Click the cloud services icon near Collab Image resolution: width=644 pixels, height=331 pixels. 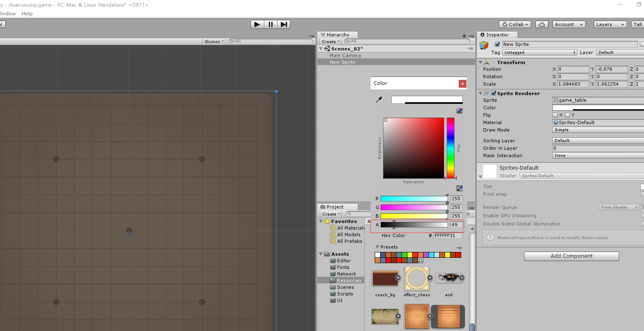[541, 24]
